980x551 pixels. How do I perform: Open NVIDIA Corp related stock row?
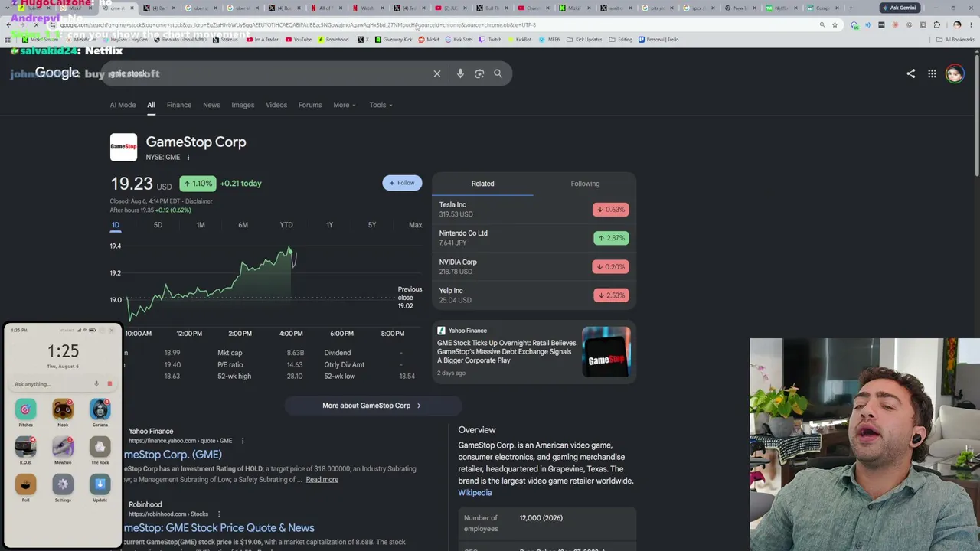click(x=534, y=266)
